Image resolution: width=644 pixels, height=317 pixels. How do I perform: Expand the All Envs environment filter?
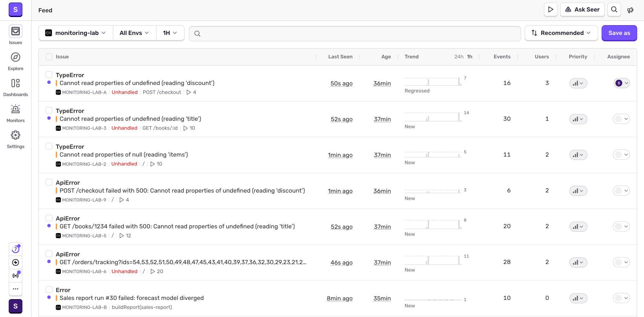point(134,33)
